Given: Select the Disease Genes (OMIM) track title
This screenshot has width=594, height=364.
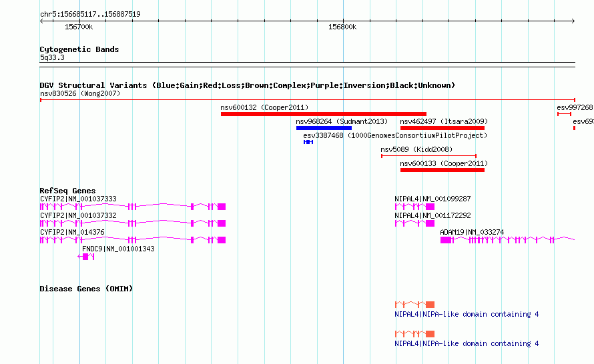Looking at the screenshot, I should [86, 289].
